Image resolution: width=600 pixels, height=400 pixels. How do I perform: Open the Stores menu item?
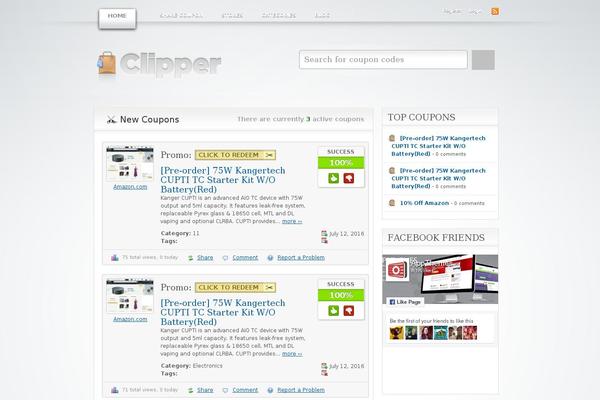click(232, 16)
